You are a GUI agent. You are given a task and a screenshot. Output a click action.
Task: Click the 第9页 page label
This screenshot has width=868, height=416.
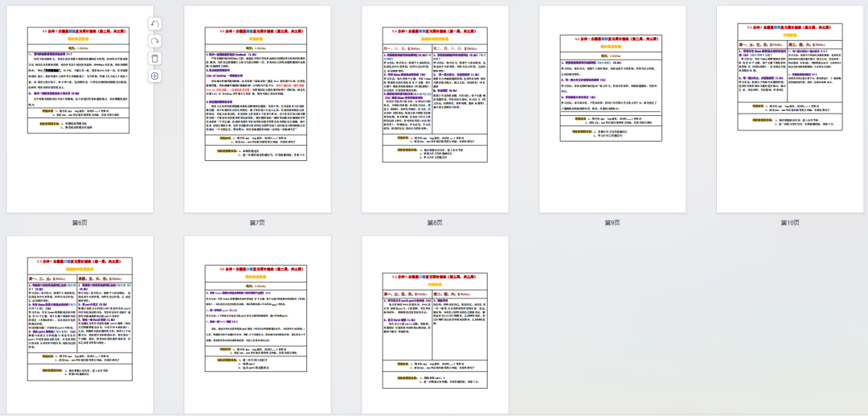[612, 223]
